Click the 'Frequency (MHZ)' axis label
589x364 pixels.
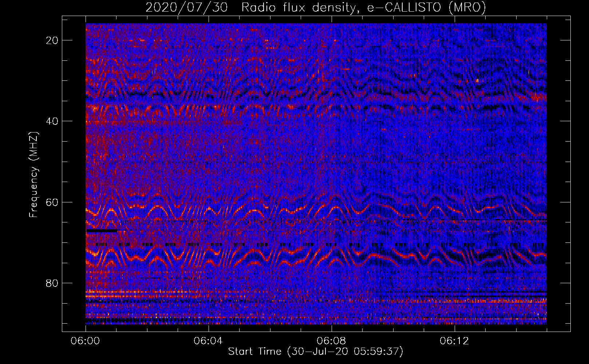[x=33, y=175]
